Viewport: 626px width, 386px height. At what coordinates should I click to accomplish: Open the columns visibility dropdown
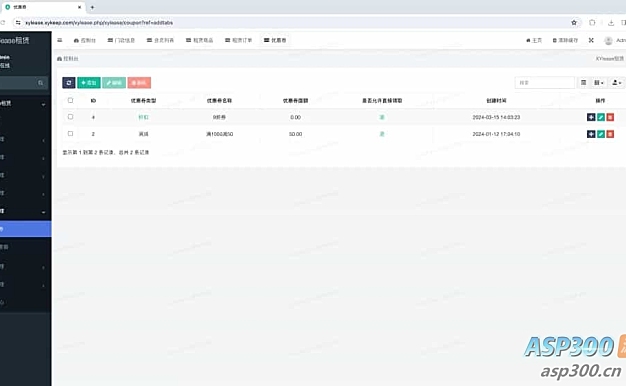[x=598, y=83]
